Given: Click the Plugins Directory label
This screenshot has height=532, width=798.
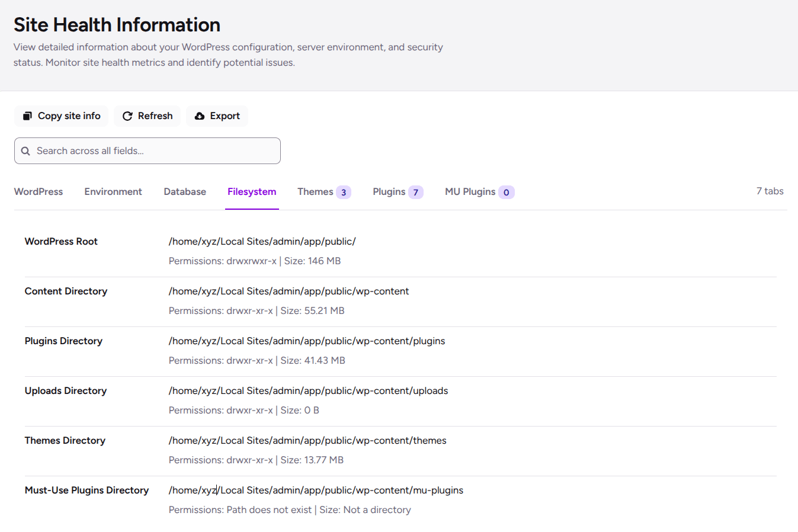Looking at the screenshot, I should pyautogui.click(x=63, y=341).
